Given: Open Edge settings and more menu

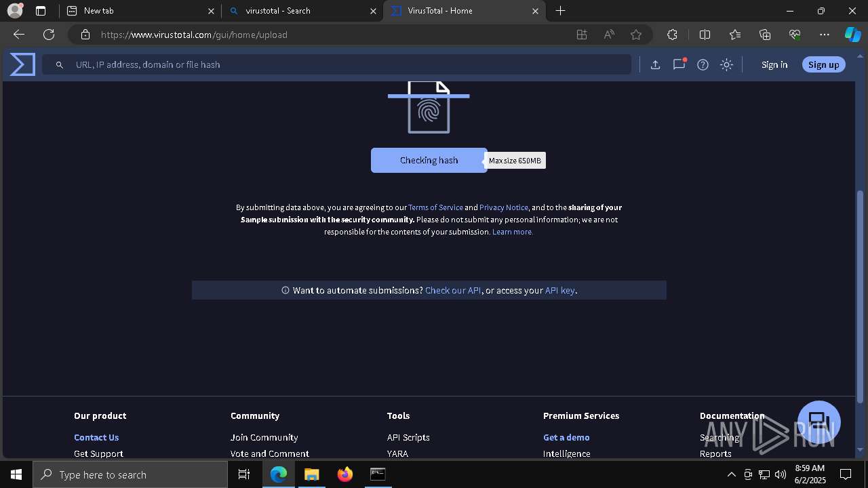Looking at the screenshot, I should pos(825,35).
